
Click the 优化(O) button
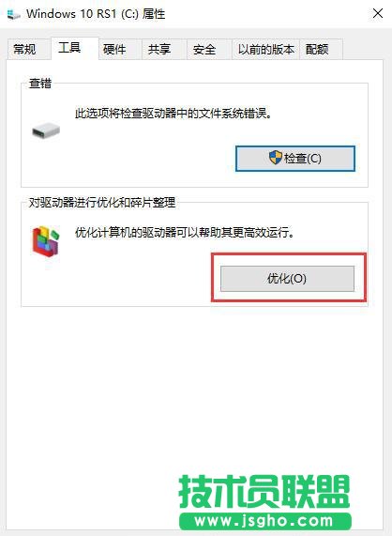(x=287, y=279)
